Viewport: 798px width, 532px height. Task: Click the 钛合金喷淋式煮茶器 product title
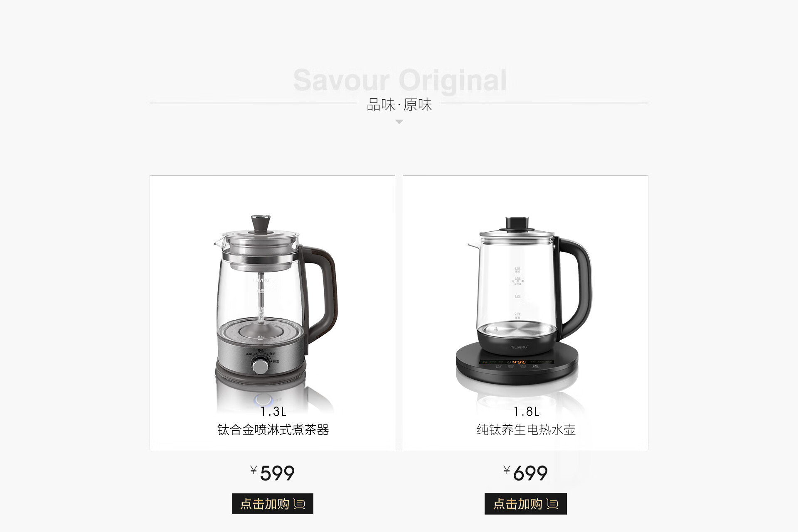coord(273,429)
